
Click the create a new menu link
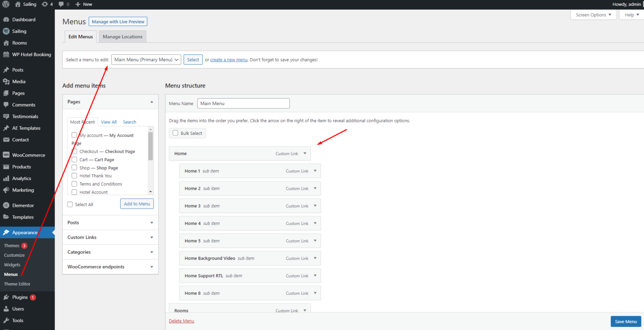point(229,59)
